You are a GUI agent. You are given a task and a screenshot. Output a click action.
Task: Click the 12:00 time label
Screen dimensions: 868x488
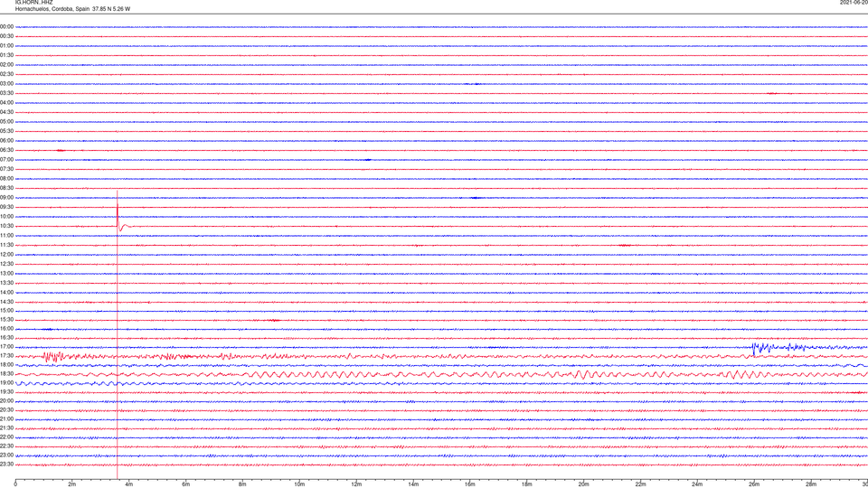click(x=6, y=255)
